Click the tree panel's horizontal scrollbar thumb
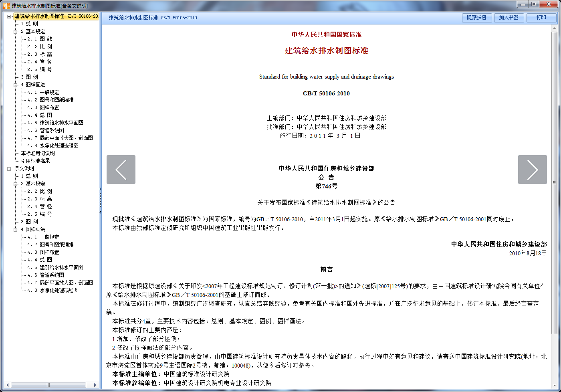 [48, 385]
